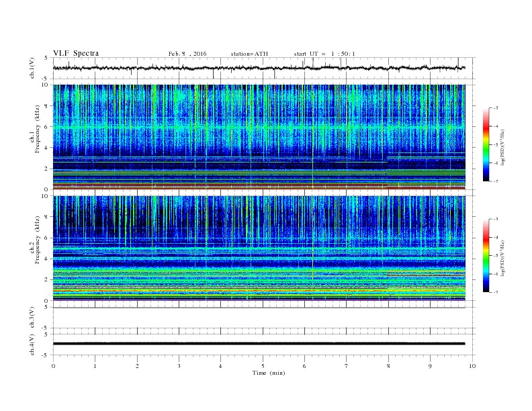Click the "8" tick on the Time axis
The image size is (532, 411).
388,366
